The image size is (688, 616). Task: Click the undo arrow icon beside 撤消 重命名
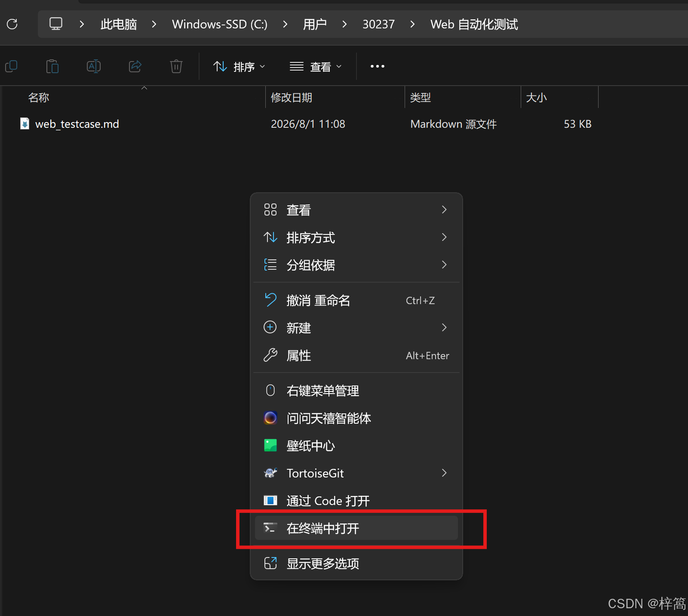[270, 300]
